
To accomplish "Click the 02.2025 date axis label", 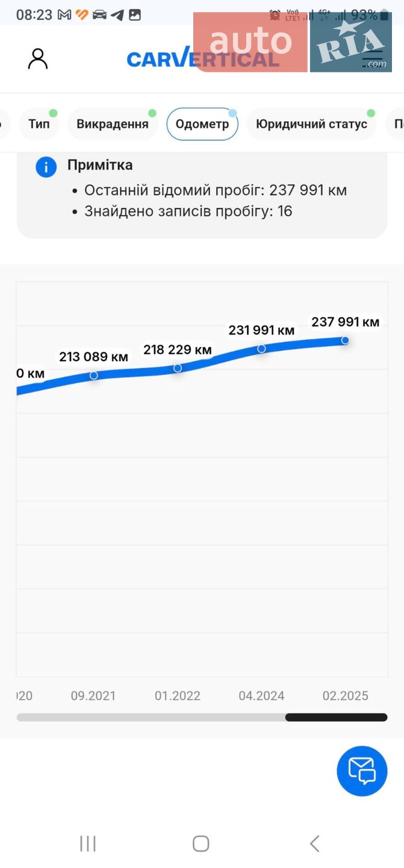I will click(345, 696).
